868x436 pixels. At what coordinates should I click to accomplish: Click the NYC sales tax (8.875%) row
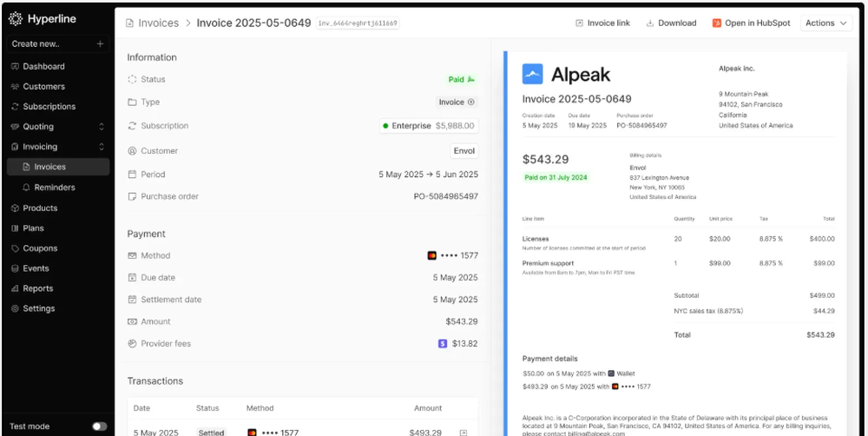(754, 311)
